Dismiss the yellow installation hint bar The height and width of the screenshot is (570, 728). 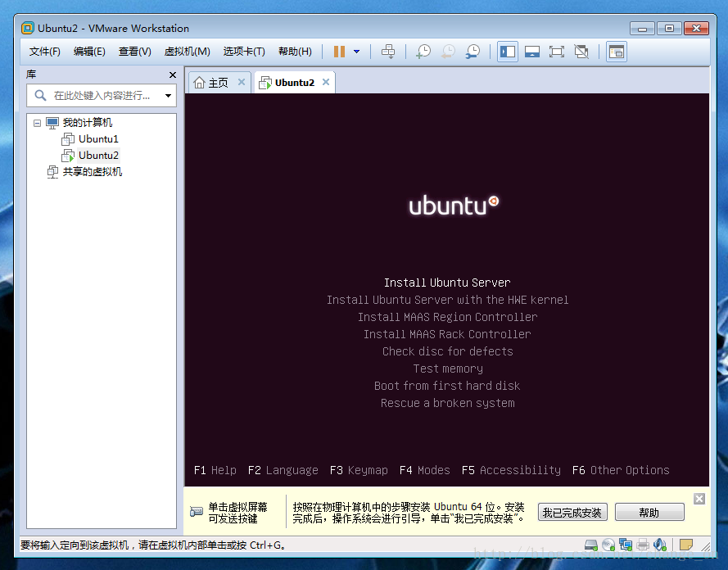tap(699, 499)
